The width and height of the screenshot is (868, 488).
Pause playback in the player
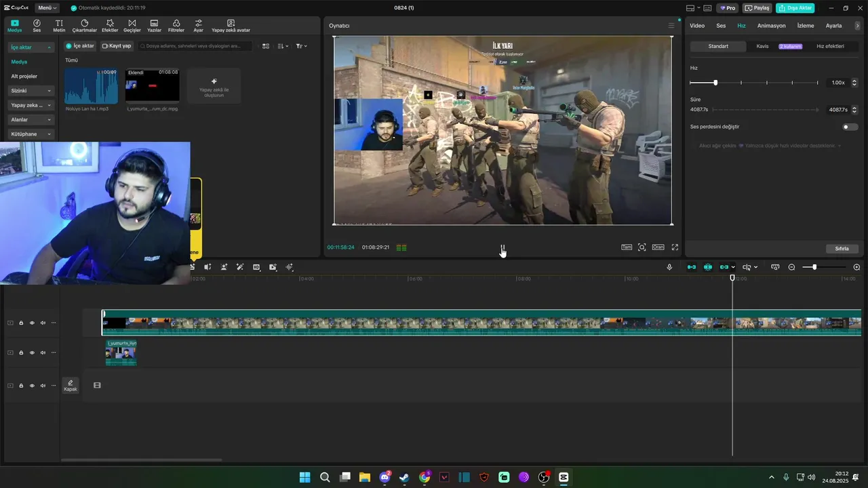(502, 247)
